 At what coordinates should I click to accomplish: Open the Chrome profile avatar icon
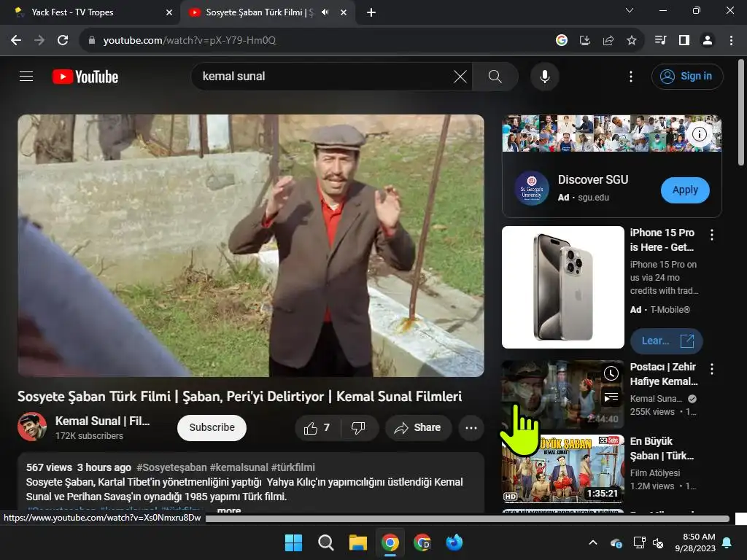tap(708, 41)
